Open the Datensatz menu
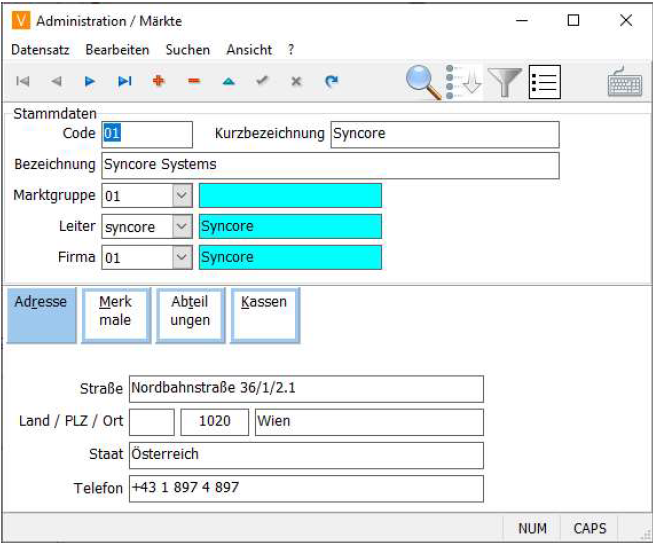Screen dimensions: 653x543 pos(42,49)
